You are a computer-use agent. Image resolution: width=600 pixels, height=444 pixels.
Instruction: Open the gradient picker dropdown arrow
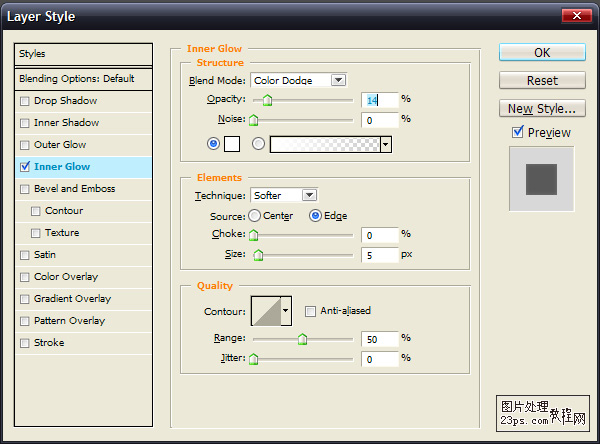click(x=385, y=144)
